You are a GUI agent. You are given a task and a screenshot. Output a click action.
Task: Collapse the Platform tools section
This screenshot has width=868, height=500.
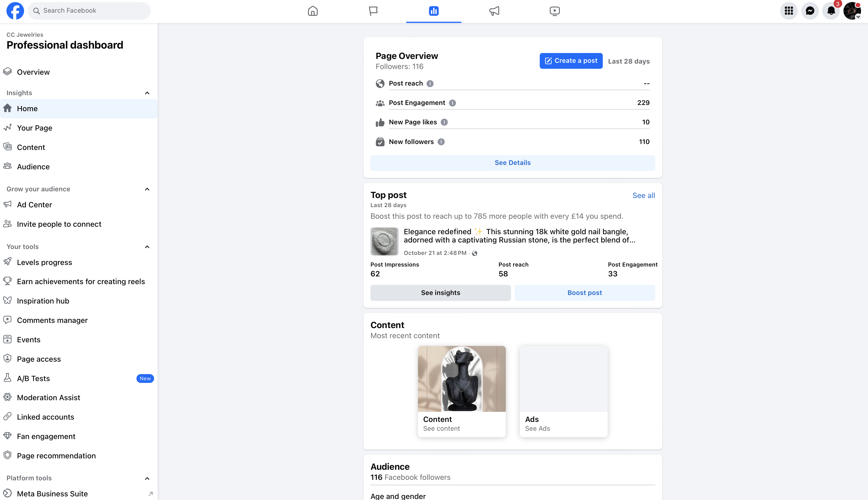[x=147, y=478]
